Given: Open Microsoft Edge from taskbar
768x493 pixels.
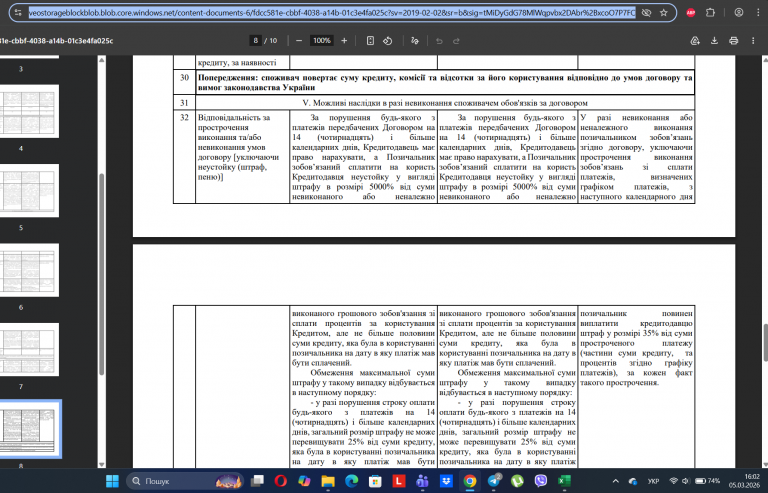Looking at the screenshot, I should tap(351, 481).
